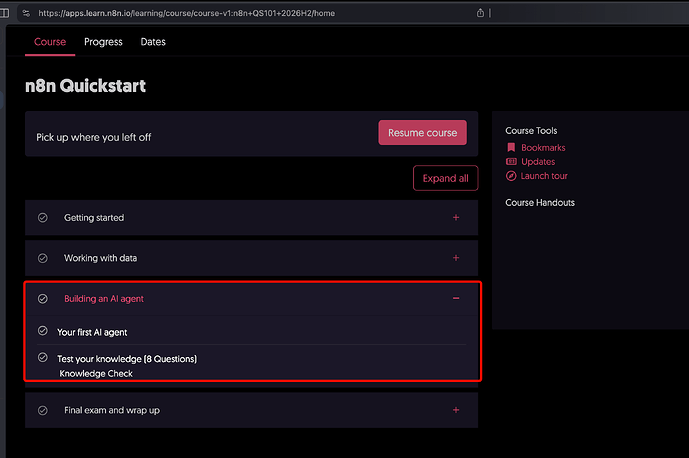This screenshot has height=458, width=689.
Task: Click Working with data section title
Action: coord(101,258)
